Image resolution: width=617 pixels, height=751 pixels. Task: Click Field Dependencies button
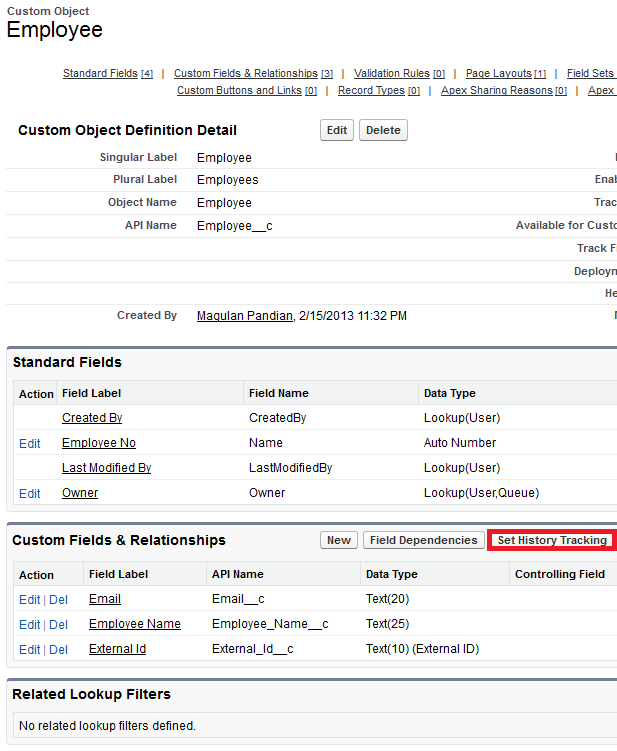click(423, 540)
